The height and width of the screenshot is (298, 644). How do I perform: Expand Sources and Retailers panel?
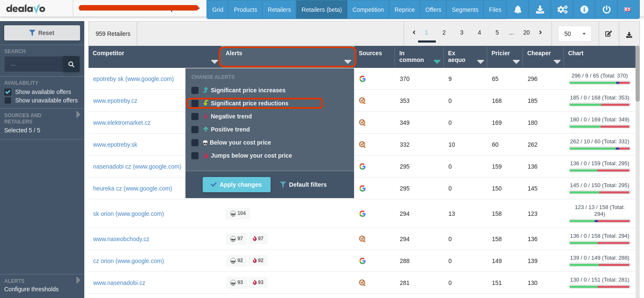(x=78, y=115)
